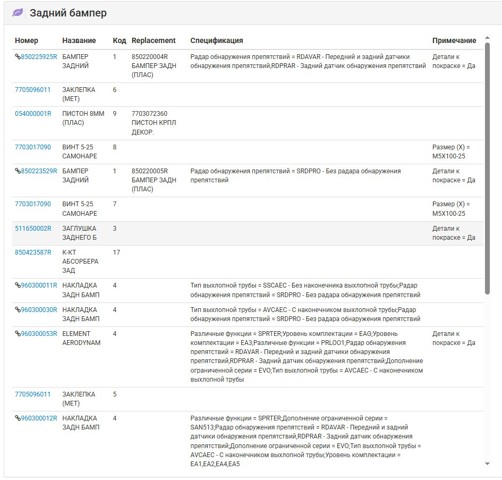Open part link 511650002R
The height and width of the screenshot is (480, 502).
click(x=33, y=228)
